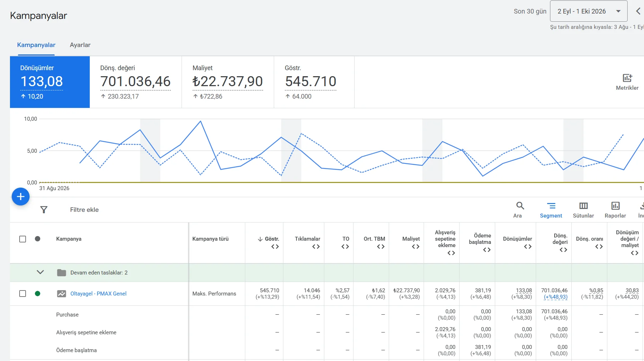Screen dimensions: 644x361
Task: Switch to the Kampanyalar tab
Action: point(36,45)
